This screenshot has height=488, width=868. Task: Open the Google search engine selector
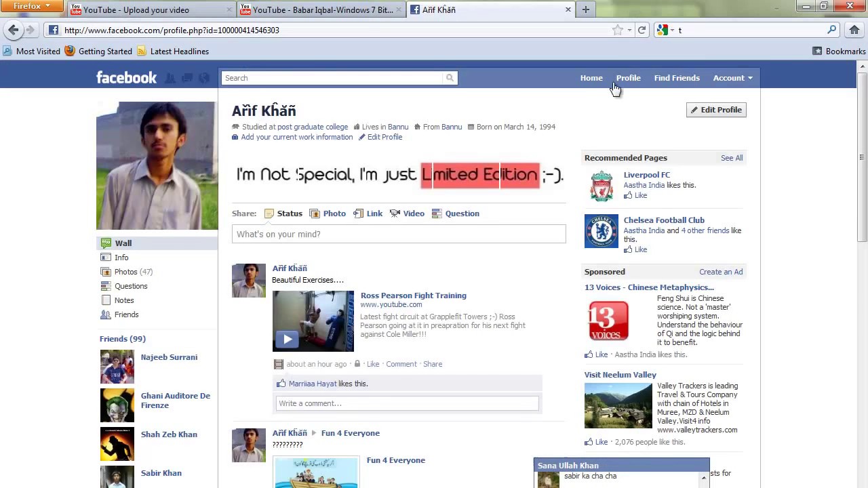[x=665, y=30]
